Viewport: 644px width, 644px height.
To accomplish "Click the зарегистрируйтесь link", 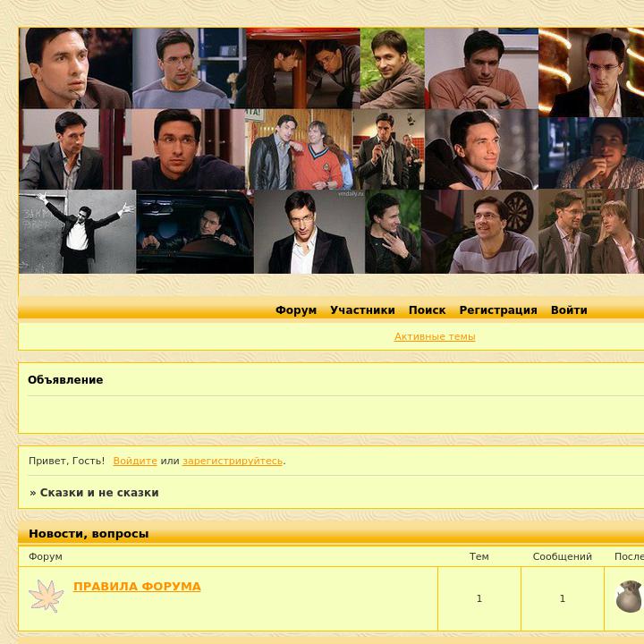I will 233,461.
